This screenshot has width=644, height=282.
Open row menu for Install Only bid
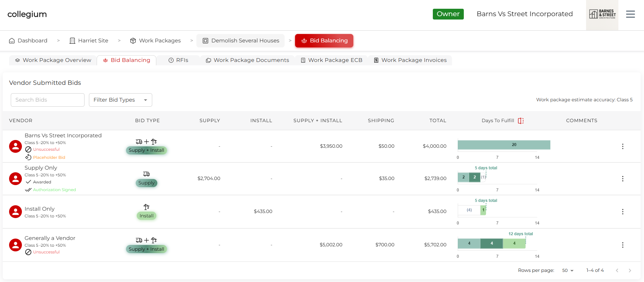point(622,212)
